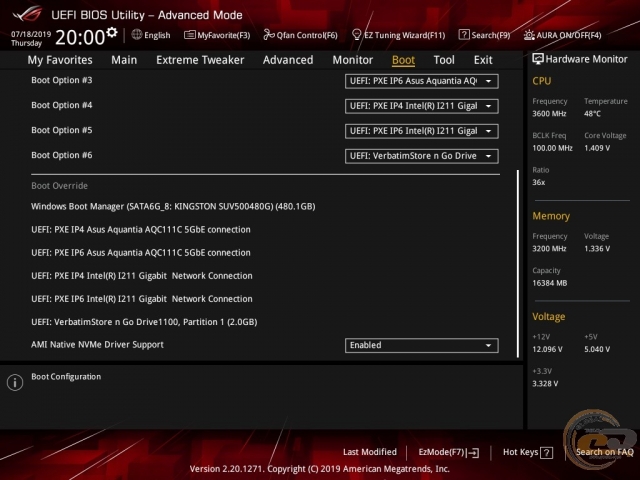
Task: Click the Hot Keys question mark icon
Action: pyautogui.click(x=546, y=452)
